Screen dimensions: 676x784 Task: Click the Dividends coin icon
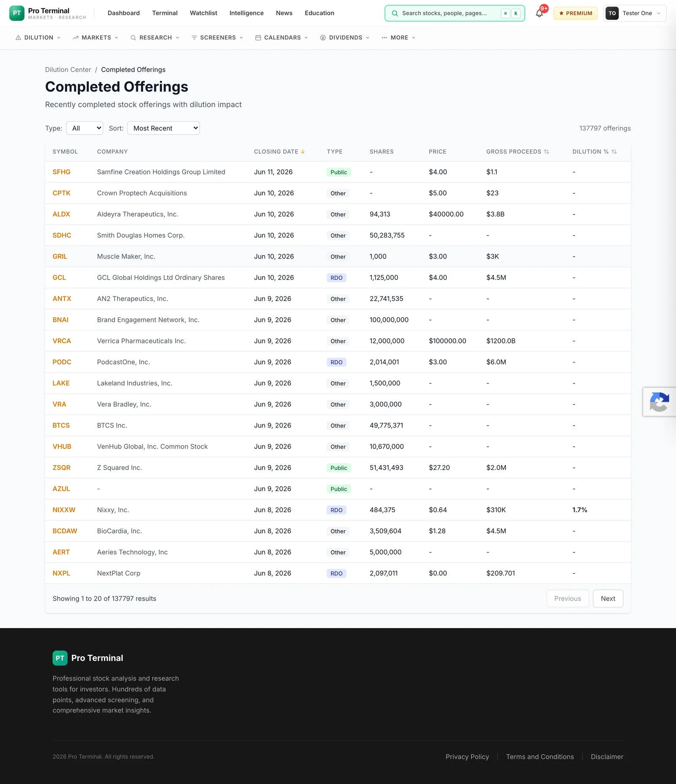[x=323, y=38]
